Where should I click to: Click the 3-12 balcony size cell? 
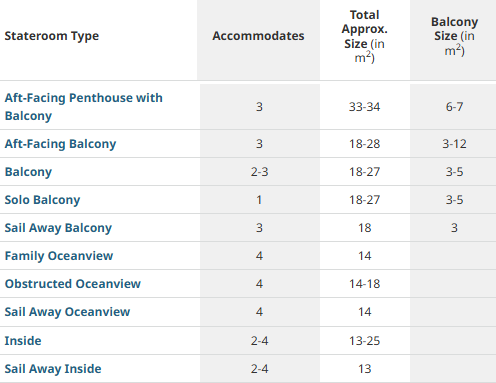coord(454,144)
